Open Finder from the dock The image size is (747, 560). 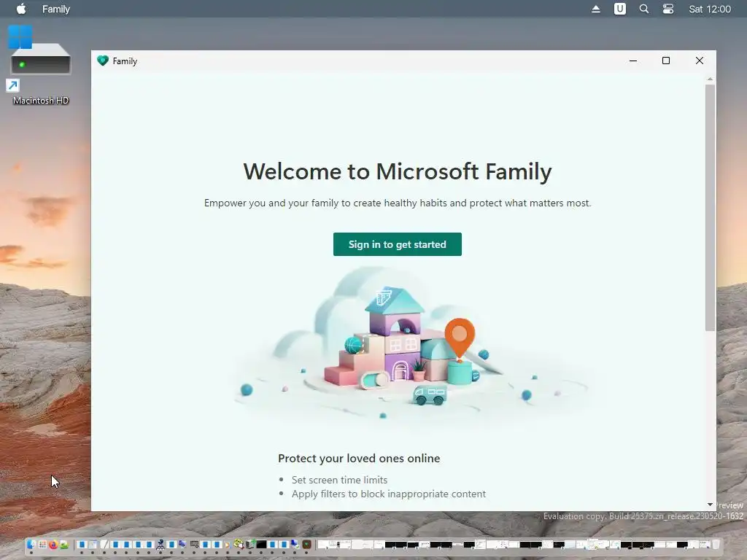tap(31, 544)
